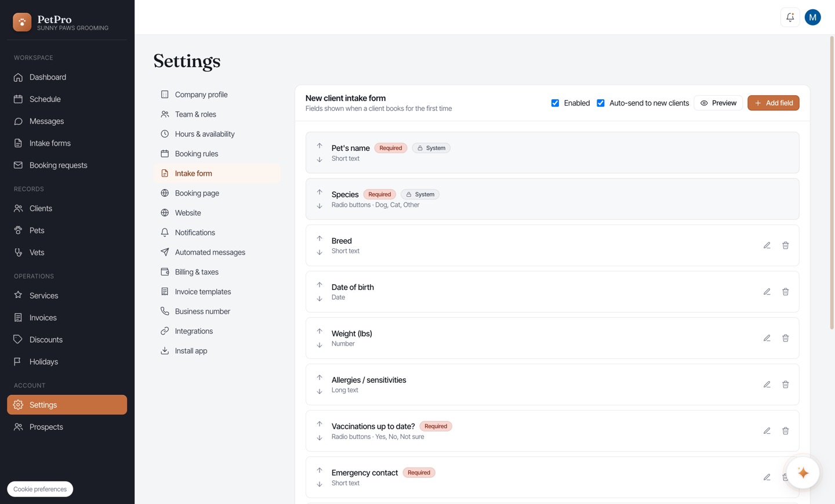Open Billing & taxes settings
The image size is (835, 504).
click(217, 272)
